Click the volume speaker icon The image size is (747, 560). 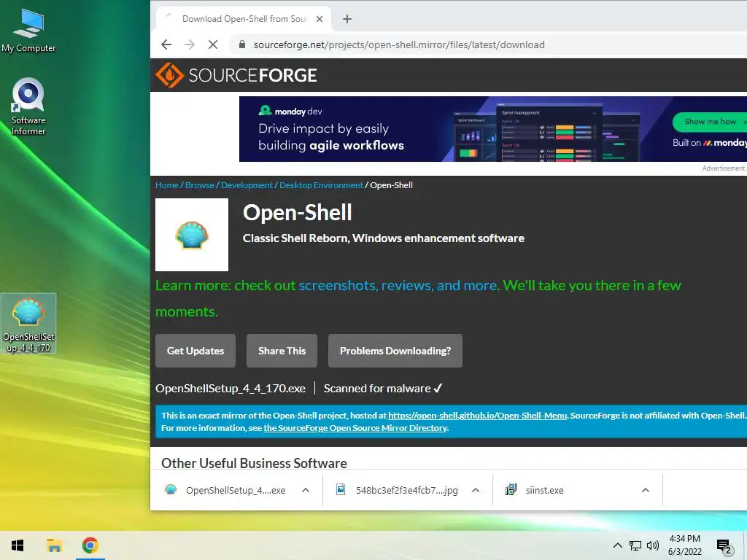[653, 545]
